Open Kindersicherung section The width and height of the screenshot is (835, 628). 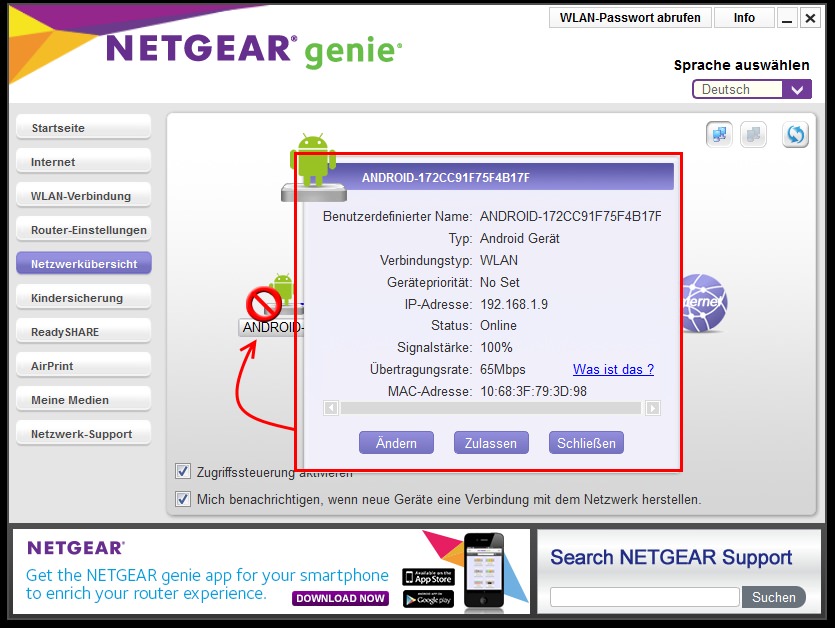(x=84, y=298)
